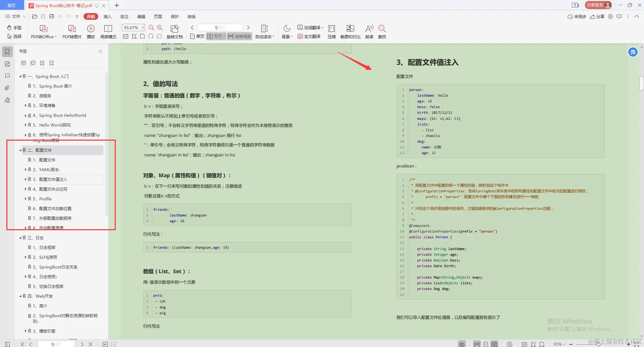Click the print icon in quick access
644x347 pixels.
tap(52, 16)
